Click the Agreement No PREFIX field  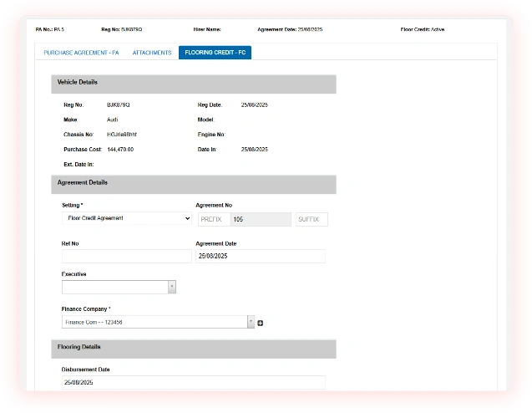pyautogui.click(x=214, y=219)
